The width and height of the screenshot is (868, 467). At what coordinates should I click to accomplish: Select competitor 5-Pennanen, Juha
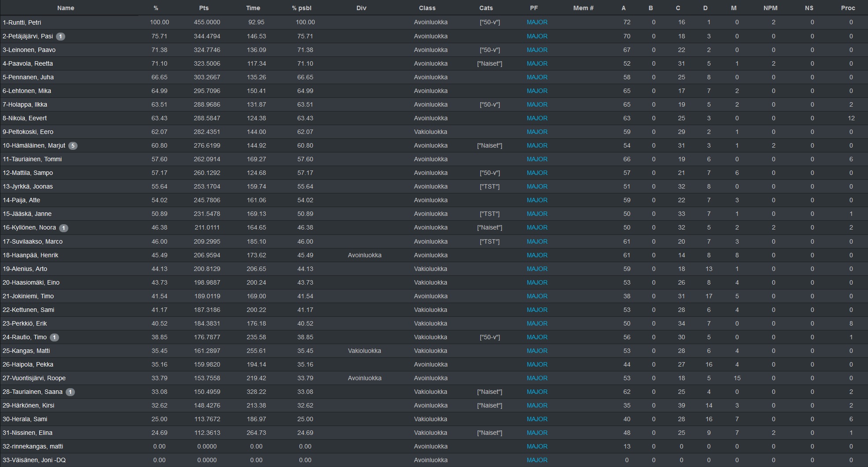pyautogui.click(x=28, y=77)
